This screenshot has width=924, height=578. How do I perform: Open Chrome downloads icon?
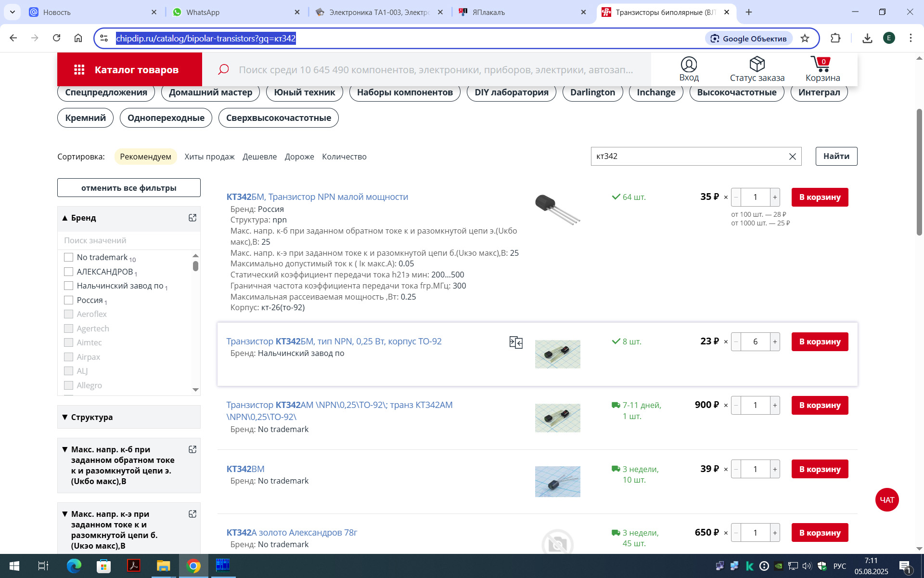(x=867, y=38)
